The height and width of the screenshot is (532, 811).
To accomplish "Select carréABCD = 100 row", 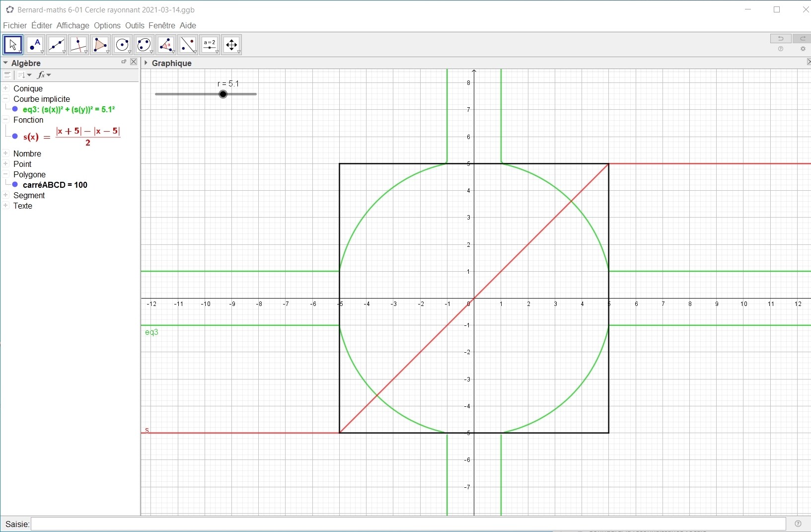I will pyautogui.click(x=55, y=185).
